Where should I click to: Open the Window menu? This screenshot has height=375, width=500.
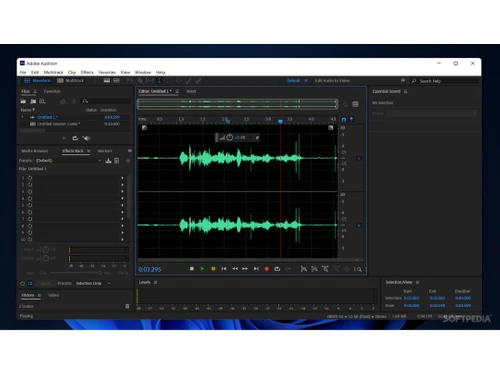[143, 72]
